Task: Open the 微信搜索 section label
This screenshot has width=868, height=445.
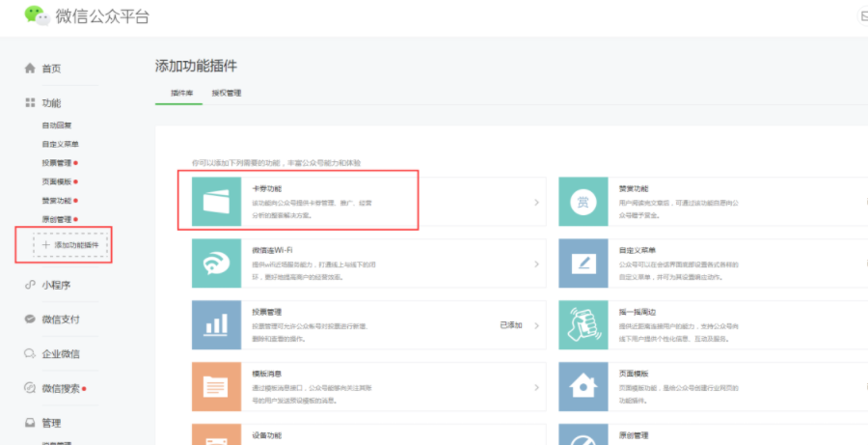Action: pyautogui.click(x=61, y=388)
